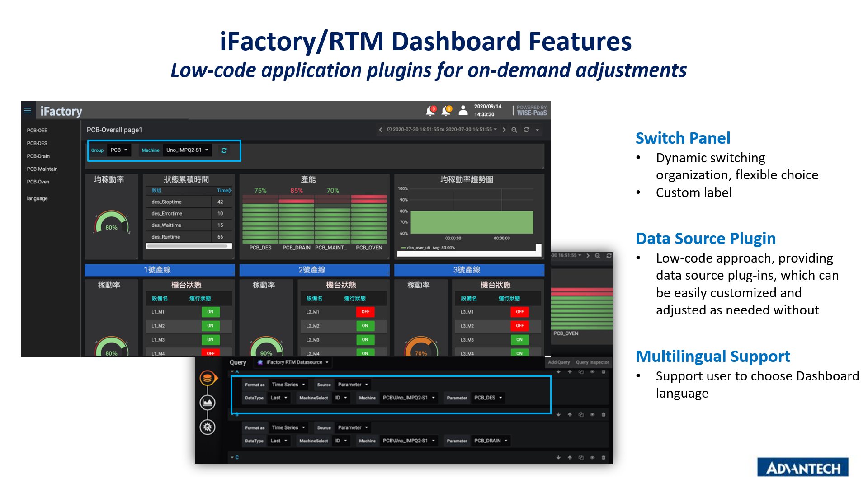868x488 pixels.
Task: Move query B up arrow
Action: pyautogui.click(x=570, y=414)
